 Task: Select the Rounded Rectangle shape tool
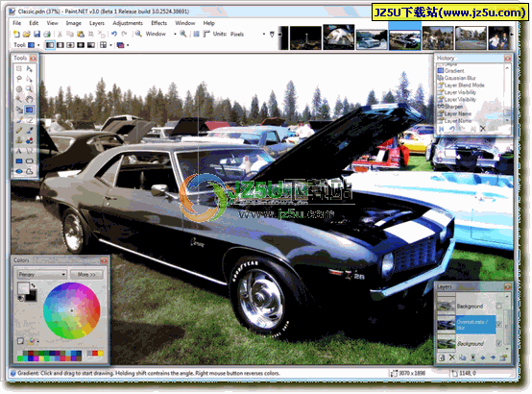coord(30,161)
